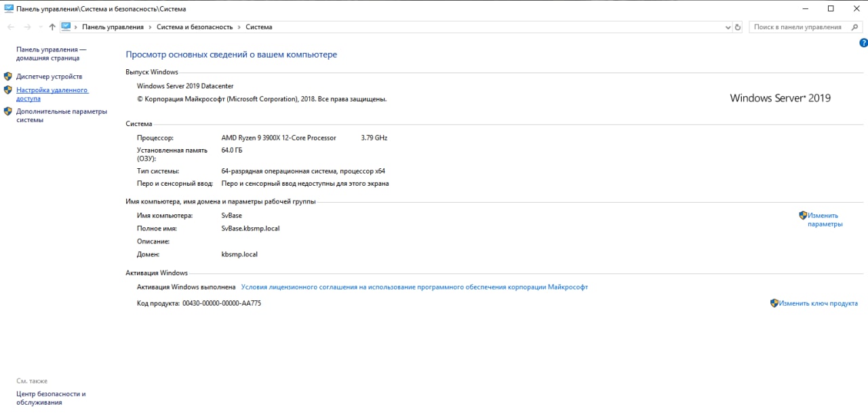This screenshot has width=868, height=417.
Task: Click 'Windows Server 2019 Datacenter' edition text
Action: tap(185, 85)
